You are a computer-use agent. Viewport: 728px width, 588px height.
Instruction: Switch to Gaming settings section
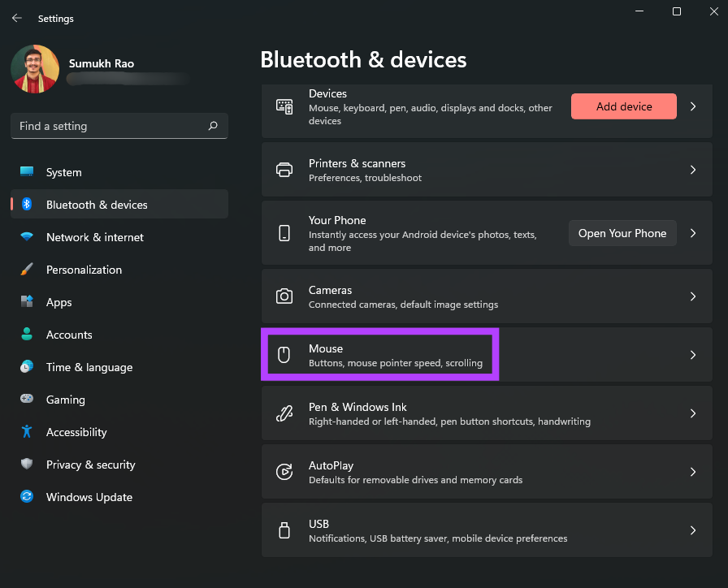(65, 400)
